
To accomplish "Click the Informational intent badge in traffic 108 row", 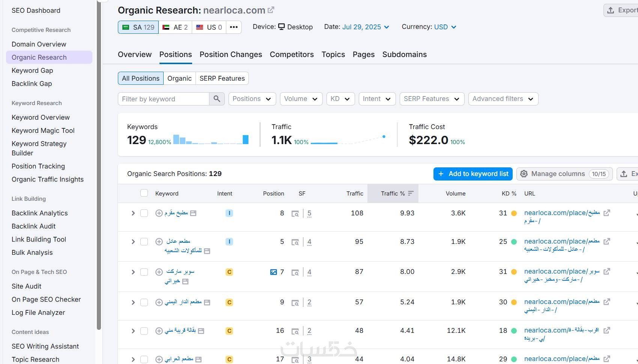I will click(229, 213).
